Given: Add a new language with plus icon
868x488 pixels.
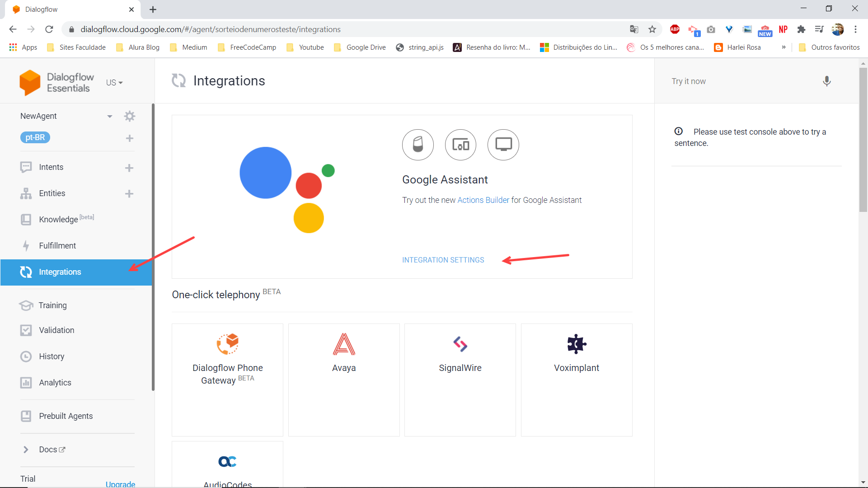Looking at the screenshot, I should [x=130, y=138].
